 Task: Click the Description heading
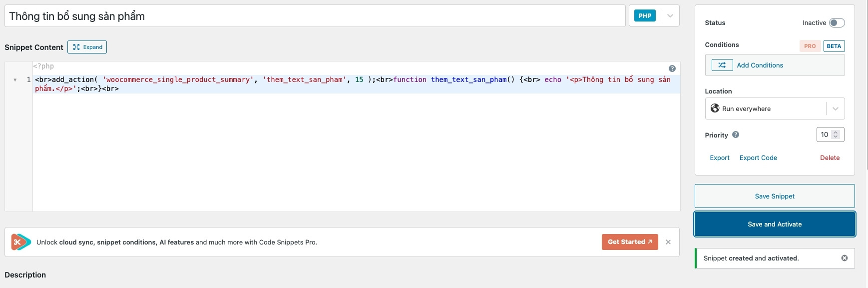pos(25,275)
